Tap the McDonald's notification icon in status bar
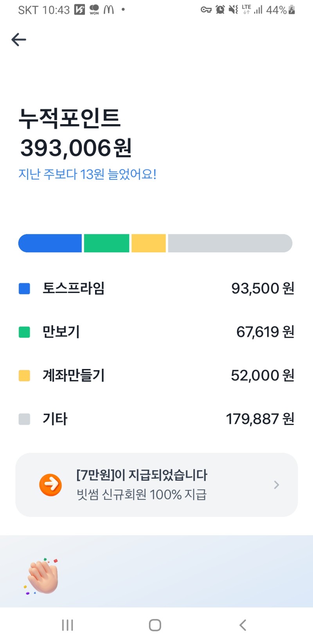Screen dimensions: 313x644 click(109, 10)
